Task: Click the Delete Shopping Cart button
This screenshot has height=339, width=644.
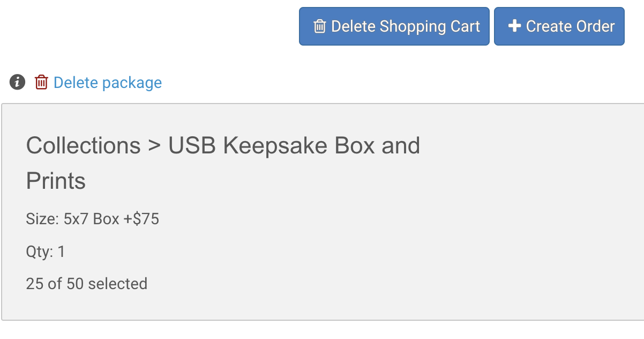Action: click(x=394, y=26)
